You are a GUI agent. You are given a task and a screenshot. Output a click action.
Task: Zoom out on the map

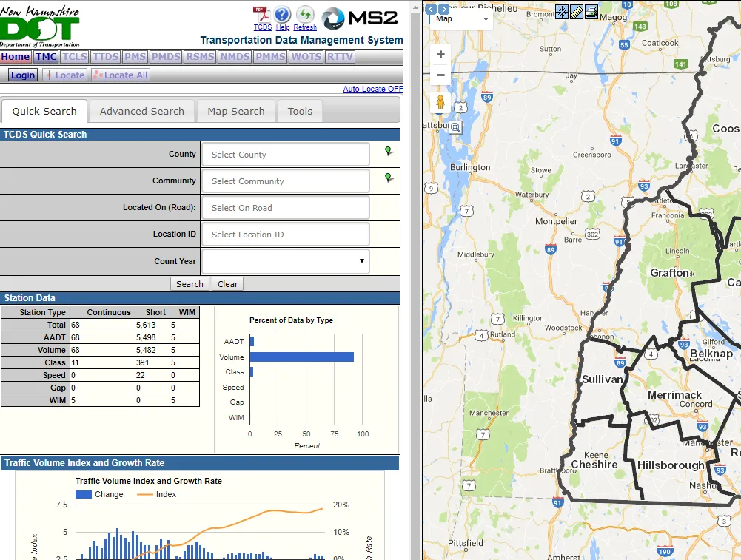[x=440, y=75]
